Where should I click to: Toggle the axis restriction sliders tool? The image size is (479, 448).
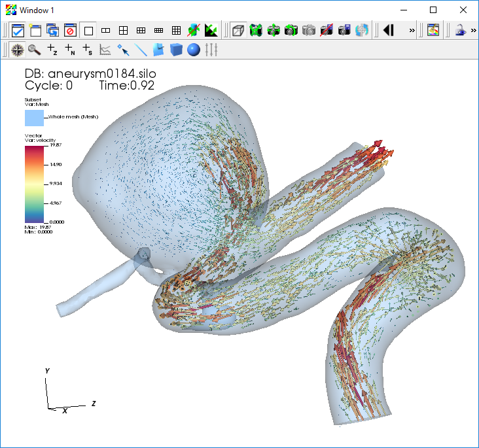coord(211,50)
